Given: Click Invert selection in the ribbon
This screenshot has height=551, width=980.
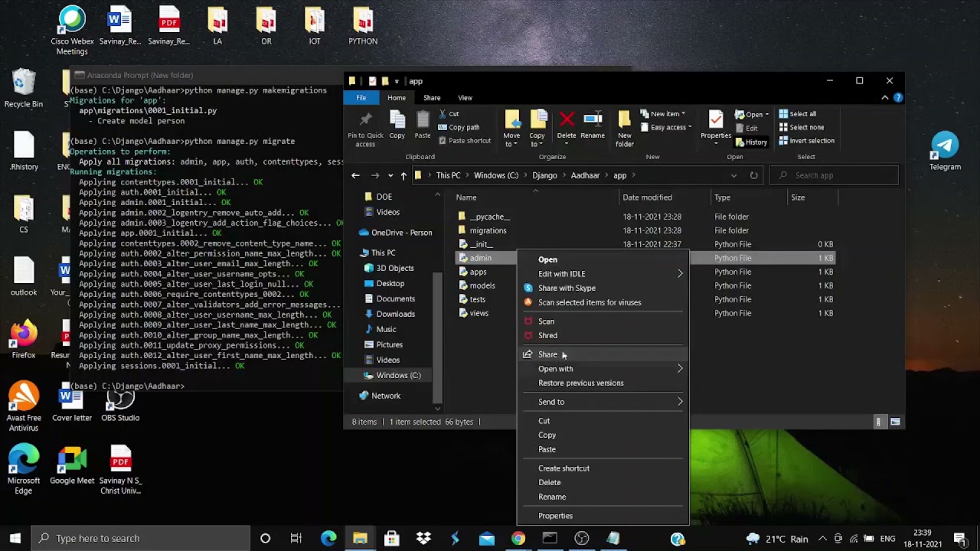Looking at the screenshot, I should (806, 141).
